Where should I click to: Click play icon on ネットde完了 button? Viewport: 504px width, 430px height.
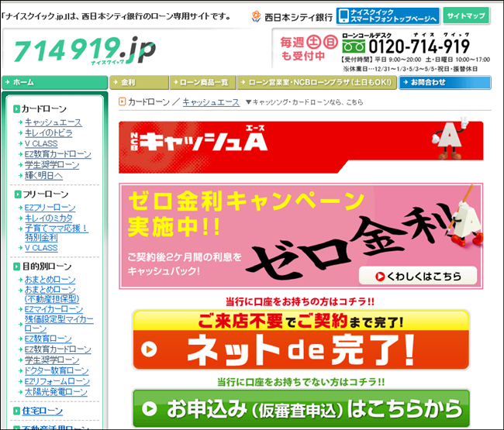click(x=149, y=349)
